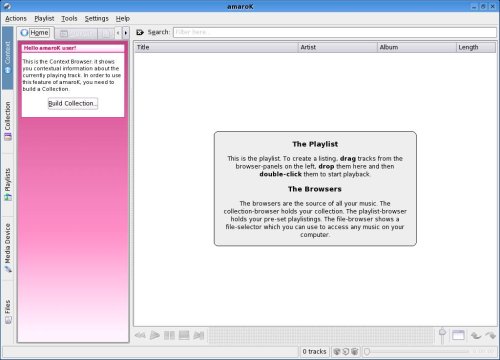Switch to the Context sidebar tab
Image resolution: width=500 pixels, height=360 pixels.
pos(8,58)
